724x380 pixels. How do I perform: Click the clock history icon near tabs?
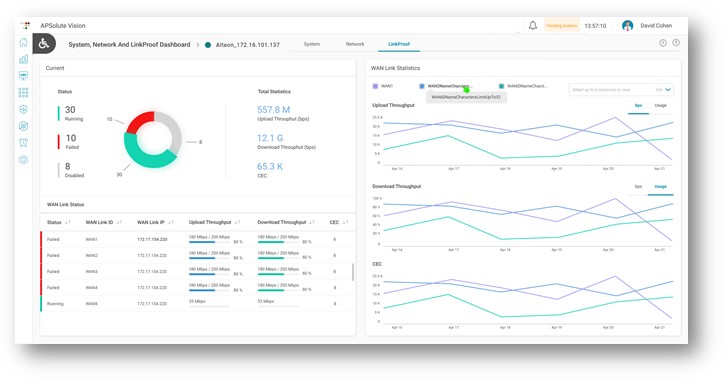tap(663, 43)
